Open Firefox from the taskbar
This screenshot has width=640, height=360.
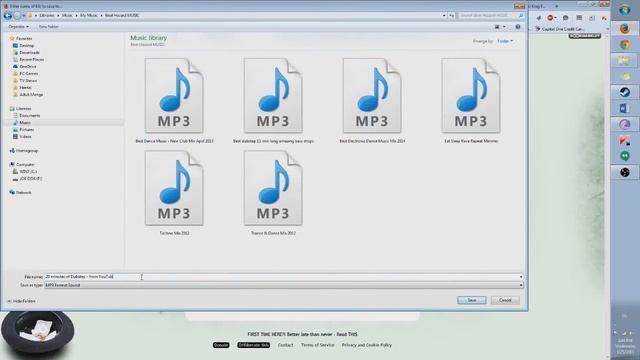(624, 29)
